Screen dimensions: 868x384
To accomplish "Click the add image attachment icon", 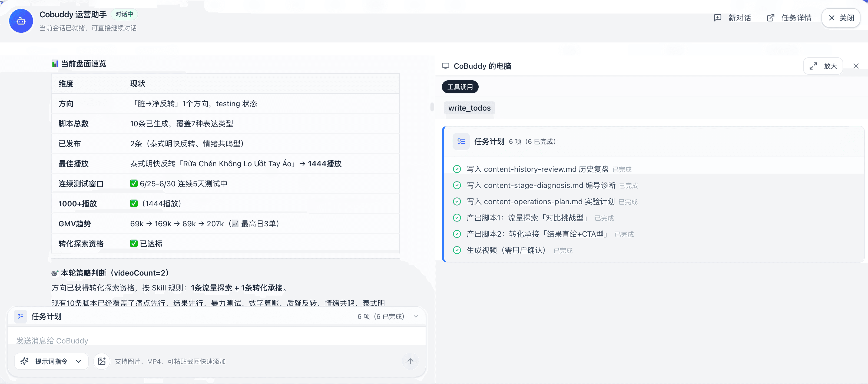I will pyautogui.click(x=102, y=362).
